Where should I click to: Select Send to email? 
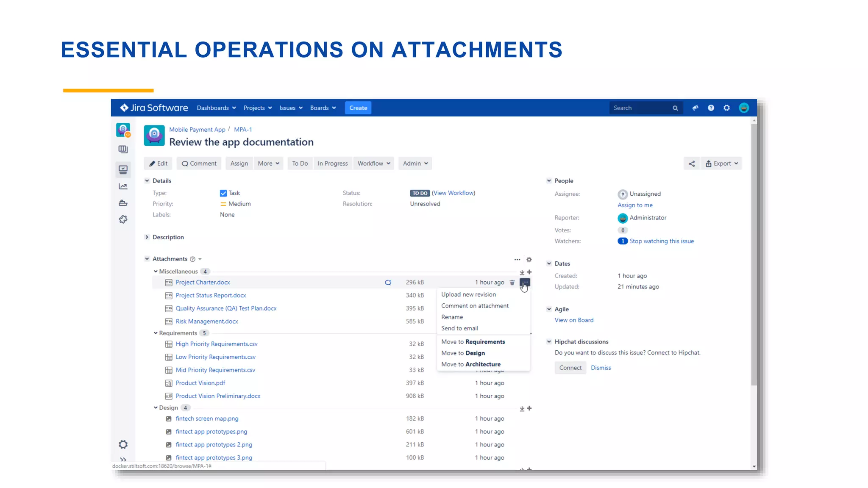(459, 328)
